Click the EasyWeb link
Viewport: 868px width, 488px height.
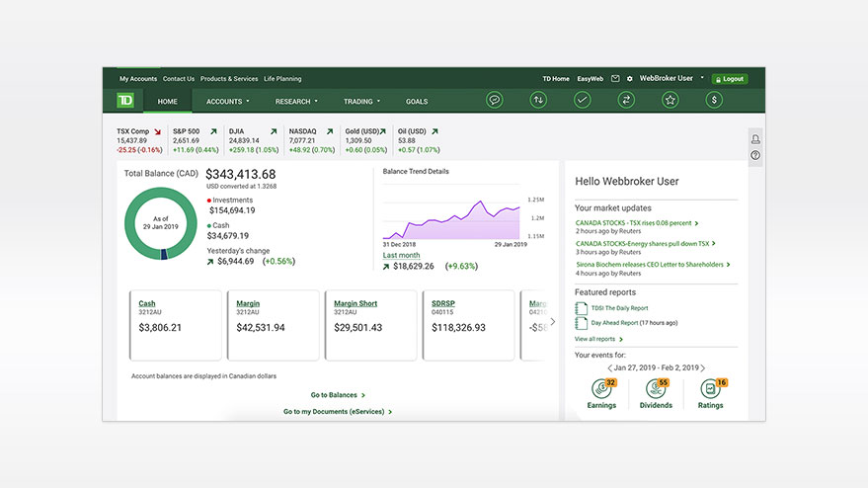click(x=591, y=79)
